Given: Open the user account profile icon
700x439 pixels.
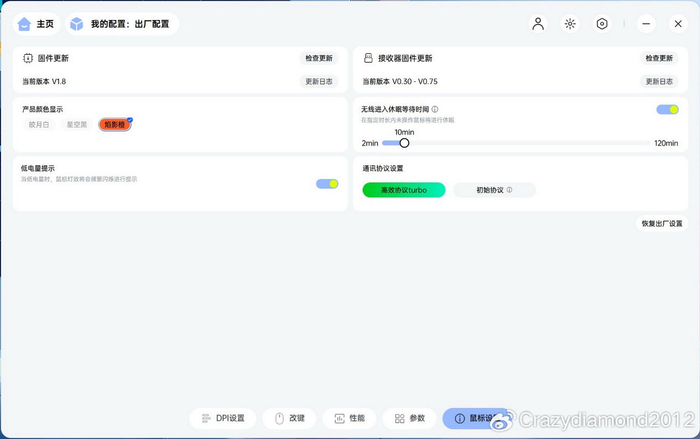Looking at the screenshot, I should [538, 24].
